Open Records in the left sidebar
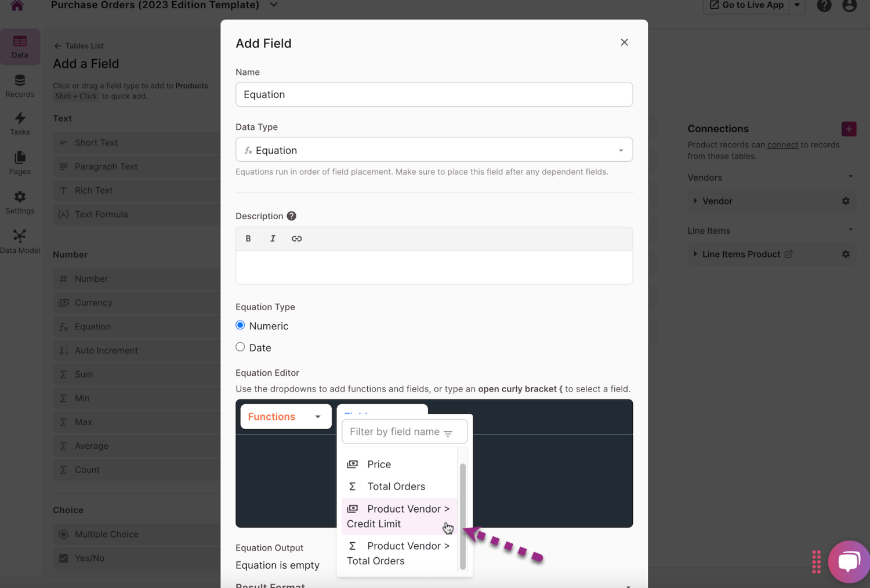The width and height of the screenshot is (870, 588). (x=20, y=86)
